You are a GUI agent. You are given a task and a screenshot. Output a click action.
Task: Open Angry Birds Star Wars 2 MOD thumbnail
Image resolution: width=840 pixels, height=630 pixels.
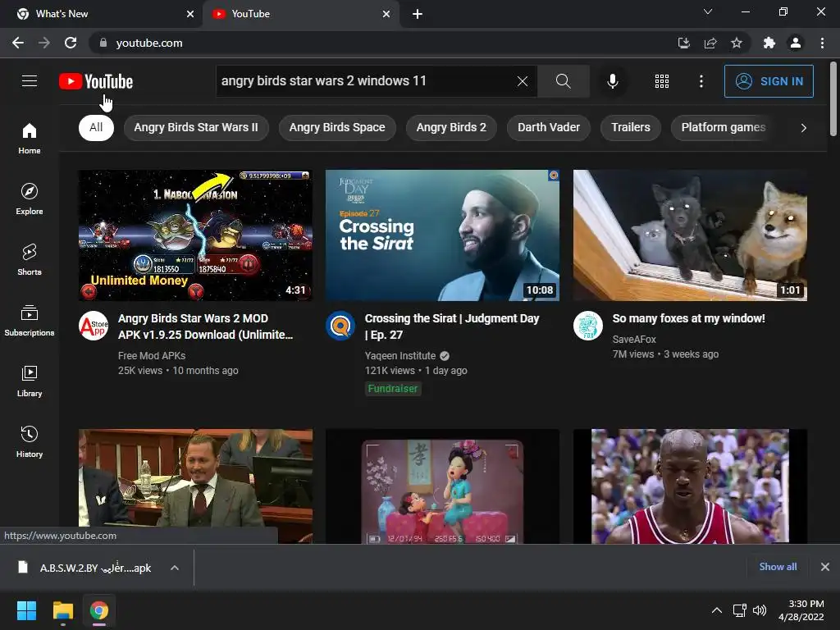pos(195,235)
